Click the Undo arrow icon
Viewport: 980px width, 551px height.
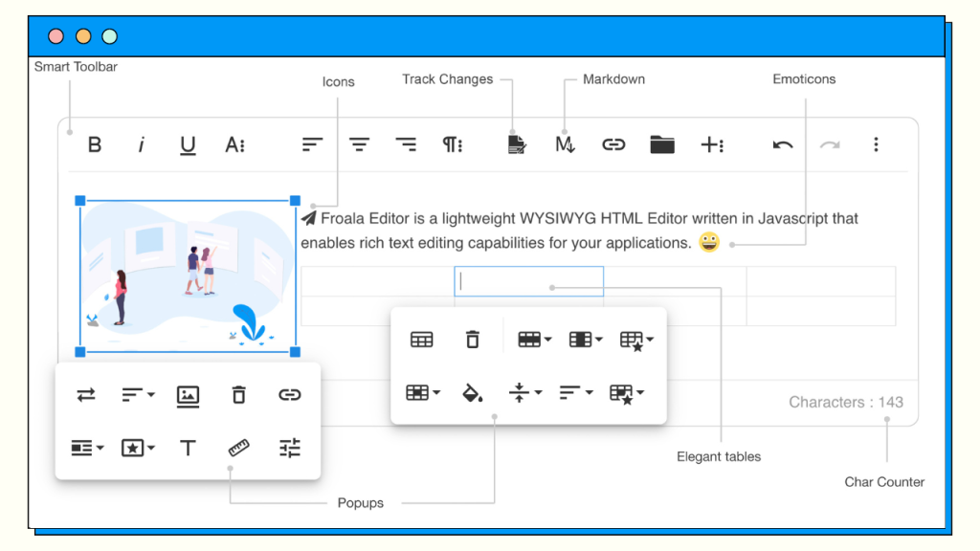click(x=781, y=144)
